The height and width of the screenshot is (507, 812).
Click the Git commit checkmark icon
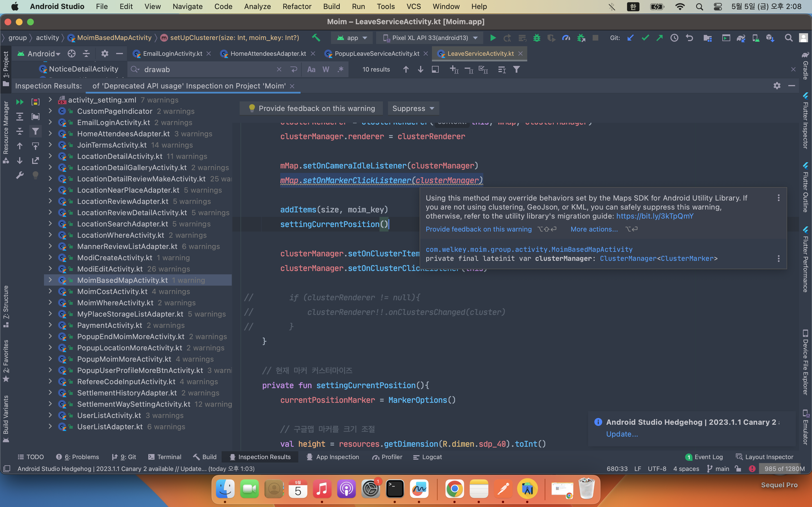click(645, 38)
